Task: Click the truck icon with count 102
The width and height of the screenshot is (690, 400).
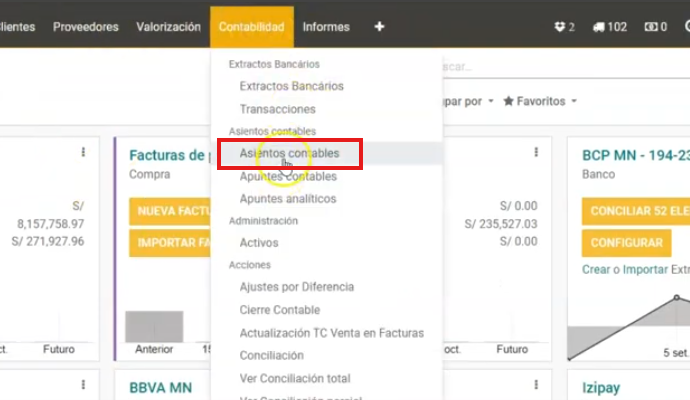Action: (610, 27)
